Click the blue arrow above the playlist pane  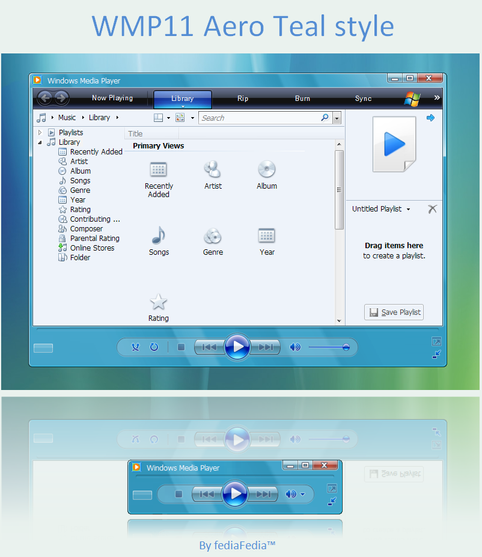[x=430, y=118]
